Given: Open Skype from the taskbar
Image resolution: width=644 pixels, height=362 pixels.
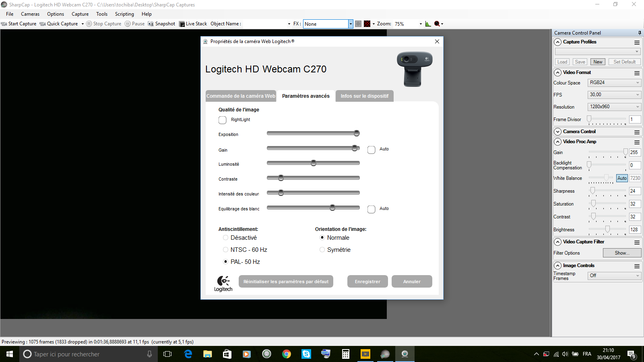Looking at the screenshot, I should (x=306, y=354).
